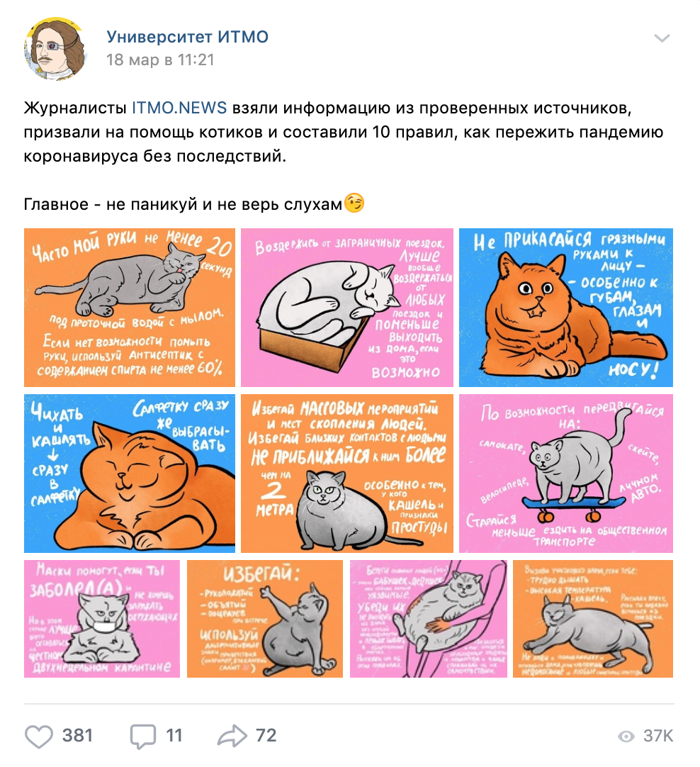Viewport: 700px width, 767px height.
Task: Open comments via the speech bubble icon
Action: (x=142, y=736)
